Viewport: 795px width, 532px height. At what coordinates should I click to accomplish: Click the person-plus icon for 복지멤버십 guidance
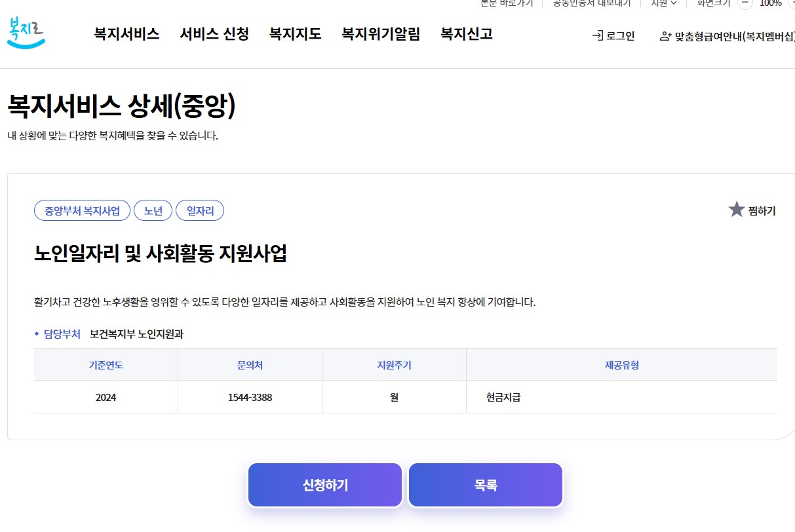(x=666, y=37)
